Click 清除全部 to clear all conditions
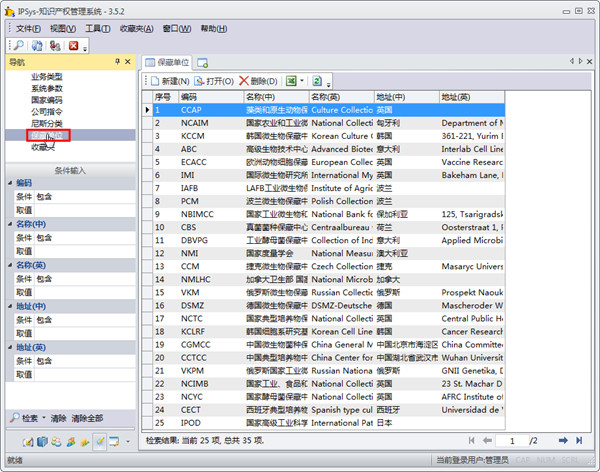Screen dimensions: 600x472 (87, 418)
